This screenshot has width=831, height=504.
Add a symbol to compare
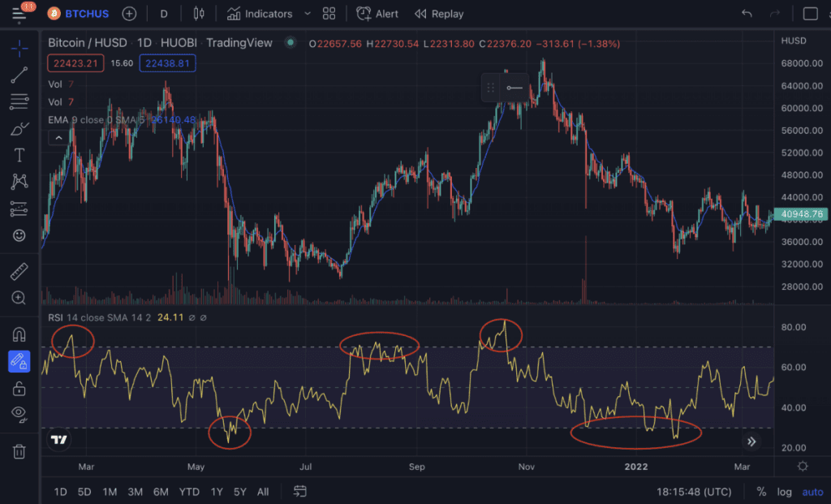[129, 14]
